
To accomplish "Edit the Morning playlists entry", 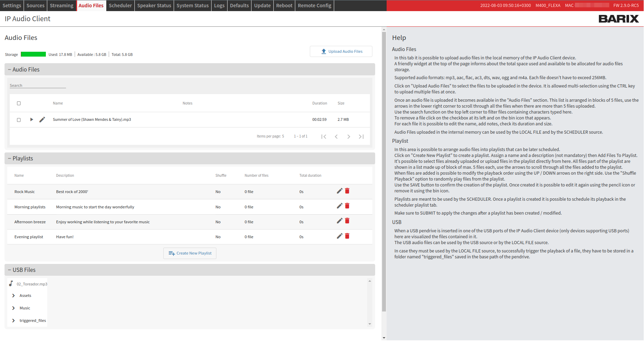I will click(x=339, y=206).
